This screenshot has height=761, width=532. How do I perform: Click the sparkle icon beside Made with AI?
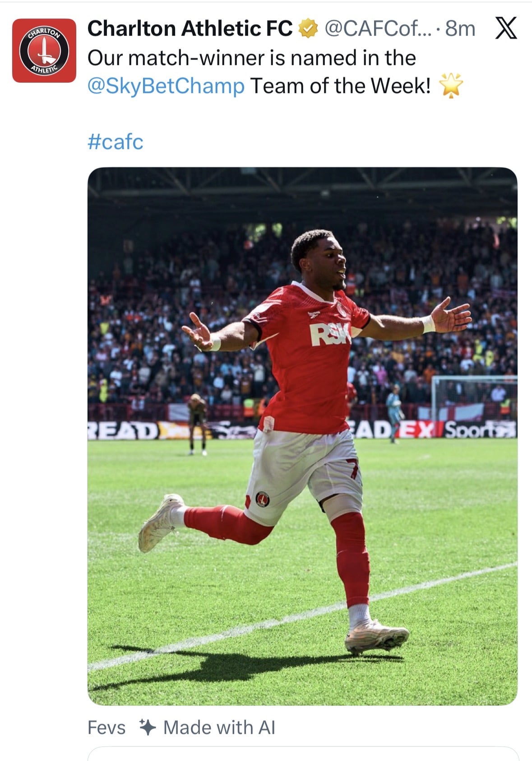pos(148,727)
